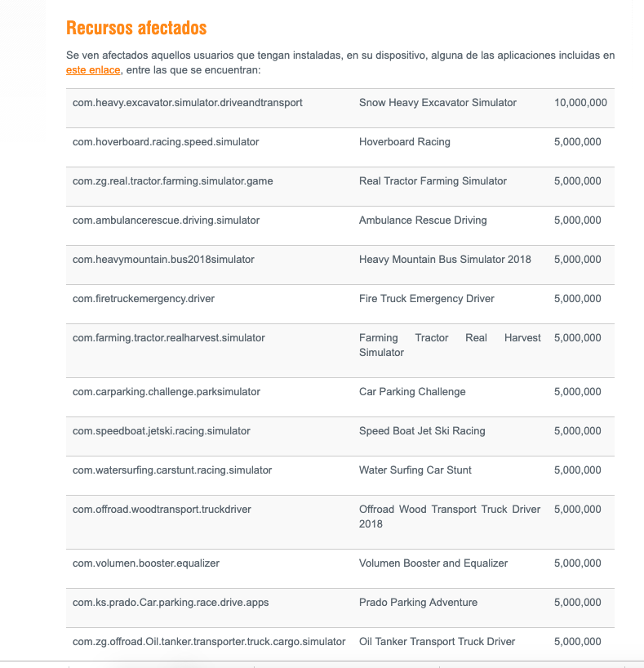Click the "Hoverboard Racing" app name

pyautogui.click(x=405, y=142)
